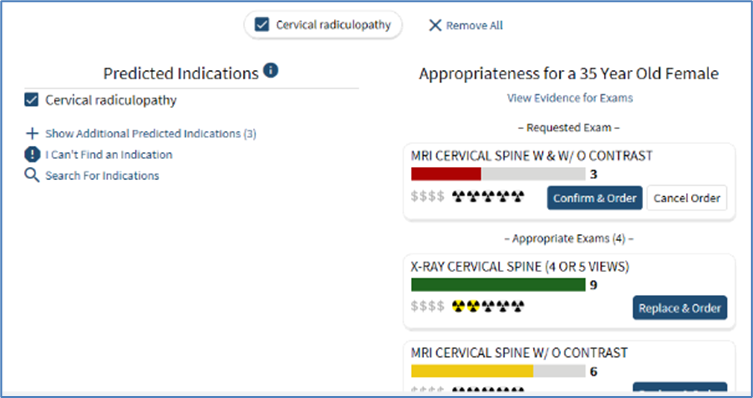Click red appropriateness bar scored 3

(446, 174)
